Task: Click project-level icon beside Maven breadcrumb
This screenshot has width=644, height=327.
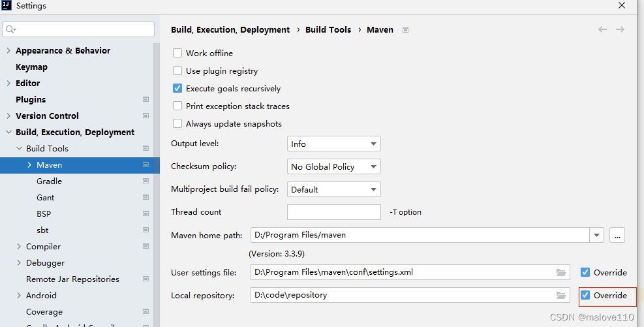Action: 405,30
